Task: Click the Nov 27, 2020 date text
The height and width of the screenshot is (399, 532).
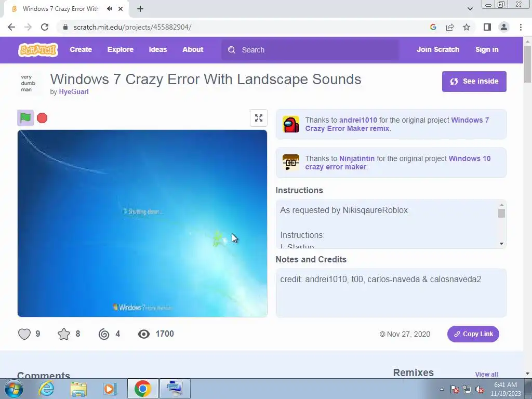Action: 408,334
